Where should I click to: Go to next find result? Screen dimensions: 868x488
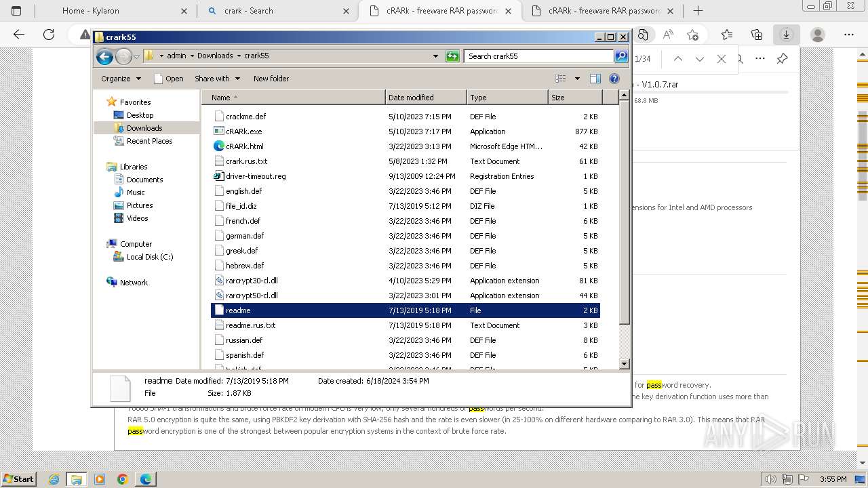click(x=699, y=59)
